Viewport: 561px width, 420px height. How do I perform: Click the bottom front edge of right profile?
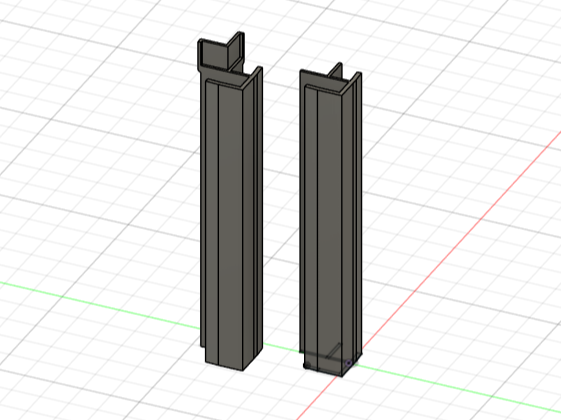[323, 372]
